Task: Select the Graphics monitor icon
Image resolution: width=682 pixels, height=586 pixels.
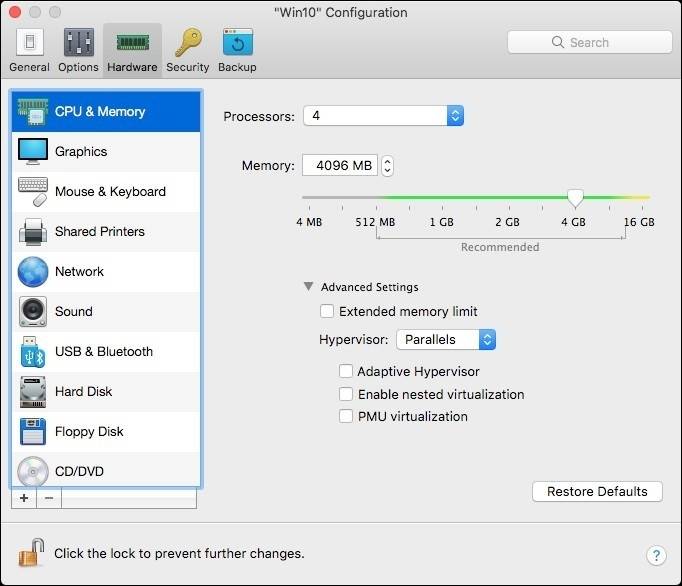Action: click(x=33, y=151)
